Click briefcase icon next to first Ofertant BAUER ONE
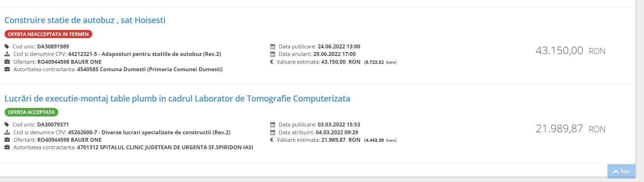644x182 pixels. pos(7,62)
